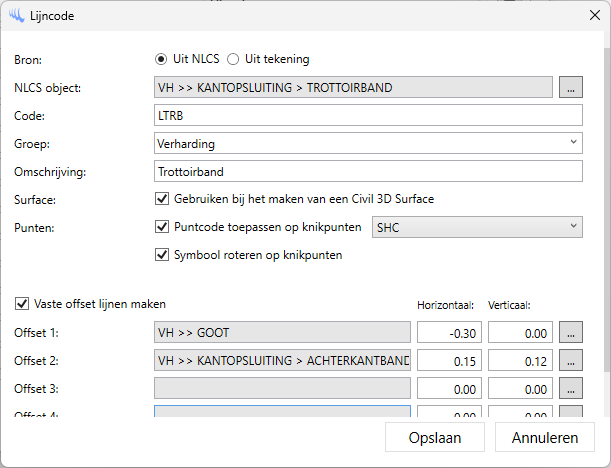Toggle 'Gebruiken bij het maken van een Civil 3D Surface'
This screenshot has height=468, width=611.
pyautogui.click(x=164, y=199)
